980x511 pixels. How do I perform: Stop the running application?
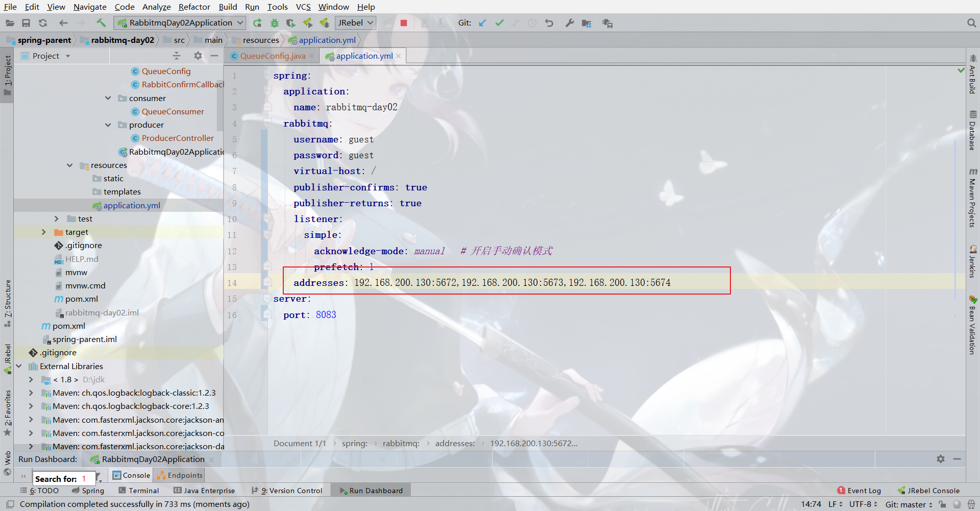404,23
